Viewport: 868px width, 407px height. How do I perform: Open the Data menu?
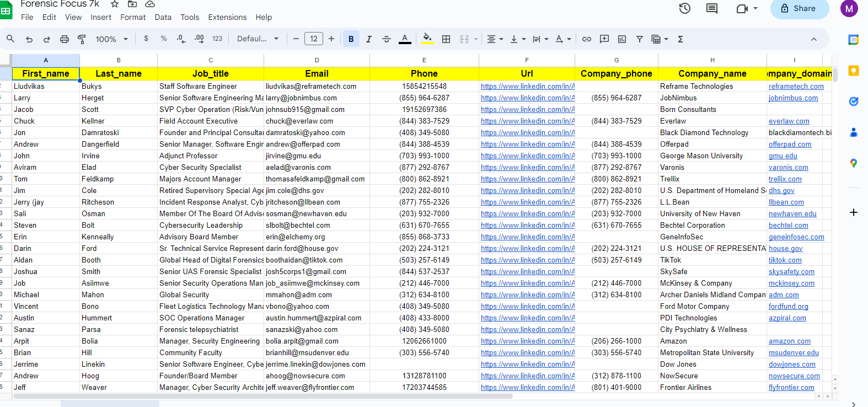[163, 17]
